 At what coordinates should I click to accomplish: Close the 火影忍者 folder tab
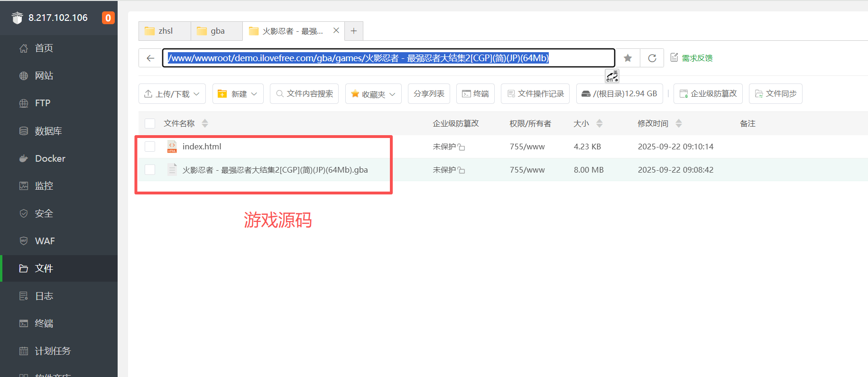coord(336,30)
